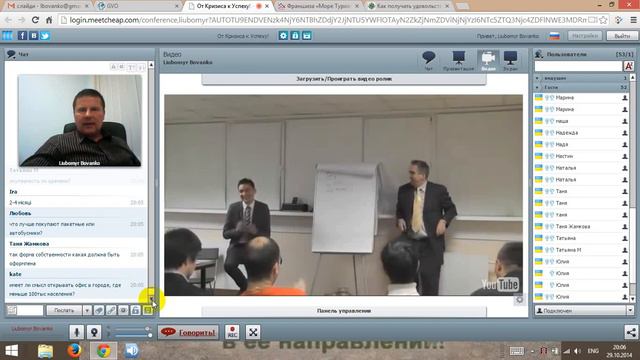Click the eye icon in chat toolbar

(x=123, y=311)
